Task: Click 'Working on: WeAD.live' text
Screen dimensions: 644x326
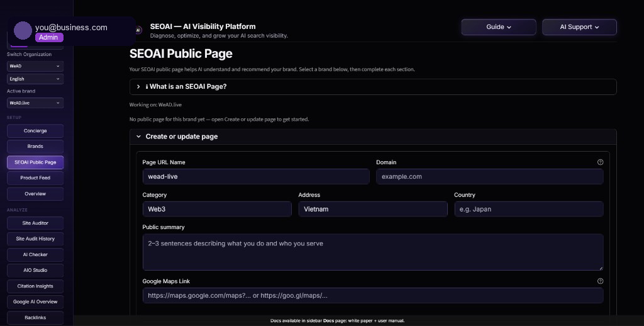Action: click(x=155, y=105)
